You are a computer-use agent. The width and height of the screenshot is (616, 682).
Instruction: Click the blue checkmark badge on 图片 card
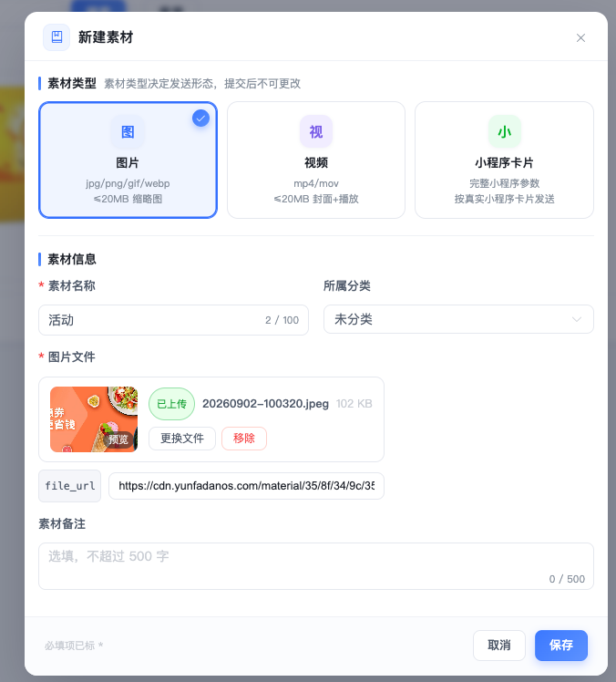point(200,119)
